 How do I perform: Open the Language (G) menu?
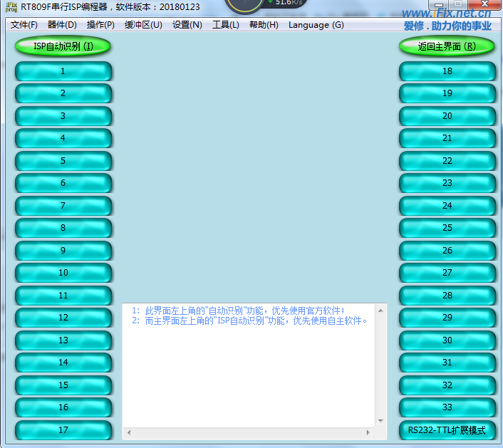pyautogui.click(x=316, y=25)
